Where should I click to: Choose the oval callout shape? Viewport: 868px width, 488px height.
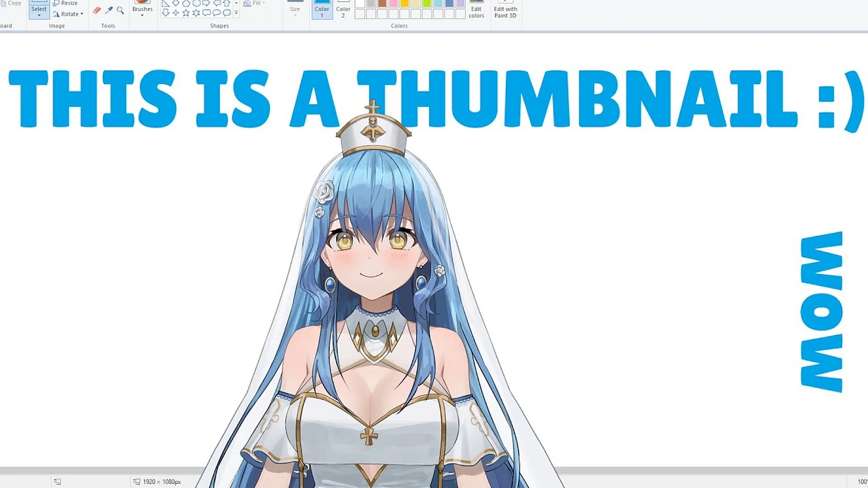[x=216, y=13]
